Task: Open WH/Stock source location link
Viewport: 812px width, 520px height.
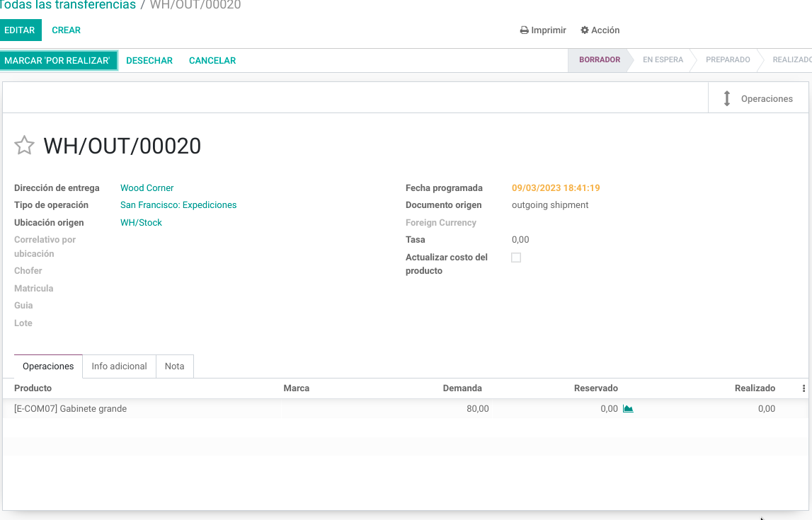Action: 141,222
